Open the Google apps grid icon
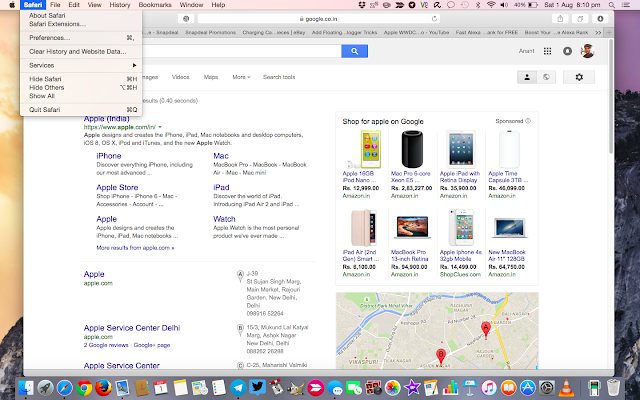This screenshot has width=640, height=400. (547, 51)
